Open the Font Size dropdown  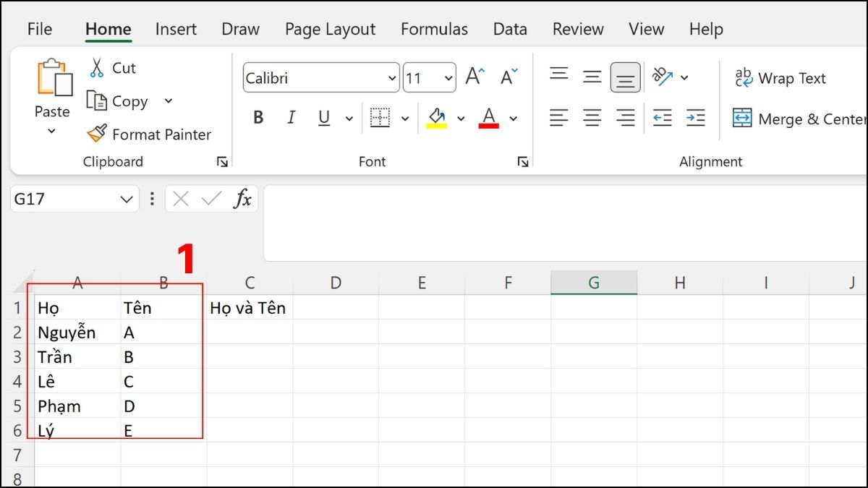click(x=448, y=77)
